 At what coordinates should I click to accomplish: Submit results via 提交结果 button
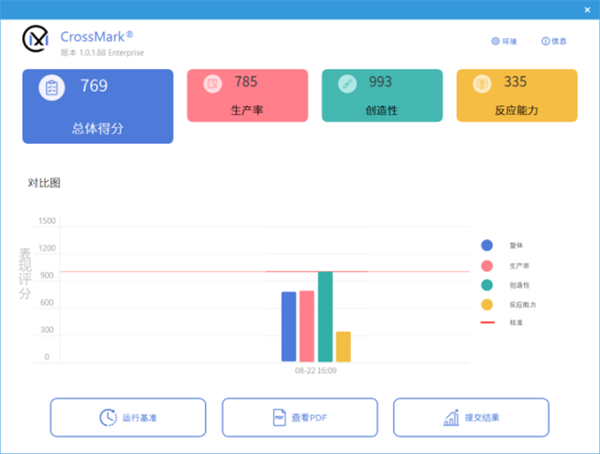pos(471,417)
